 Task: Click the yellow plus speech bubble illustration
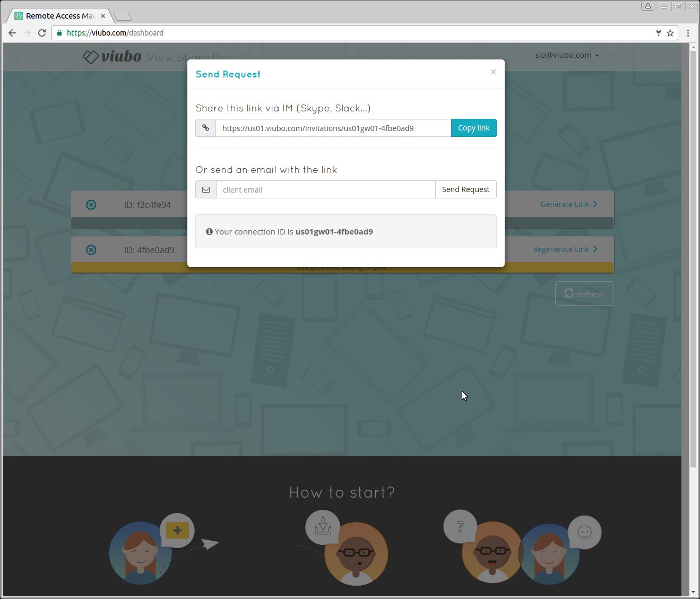click(177, 530)
